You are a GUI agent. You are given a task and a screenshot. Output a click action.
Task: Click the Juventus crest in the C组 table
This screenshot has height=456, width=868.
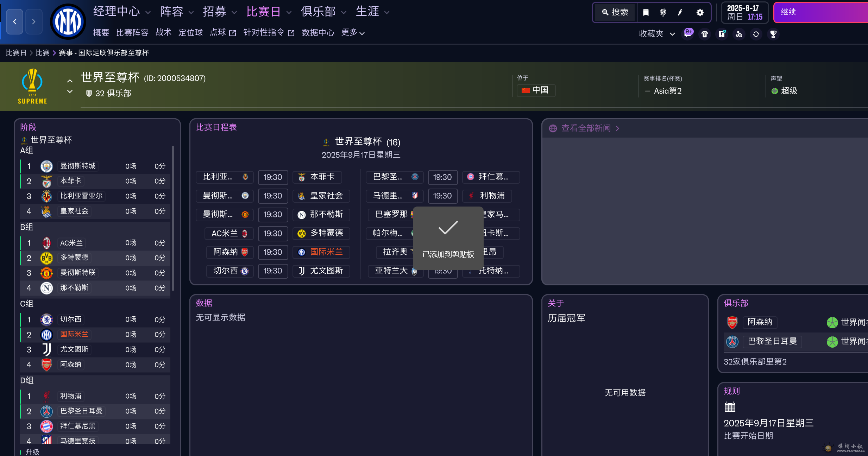46,350
